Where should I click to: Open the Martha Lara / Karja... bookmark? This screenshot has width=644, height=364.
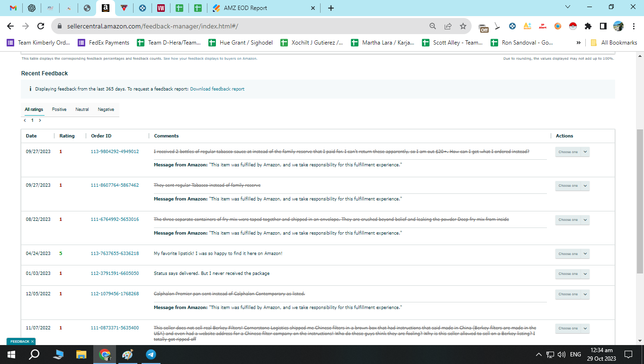[x=383, y=42]
